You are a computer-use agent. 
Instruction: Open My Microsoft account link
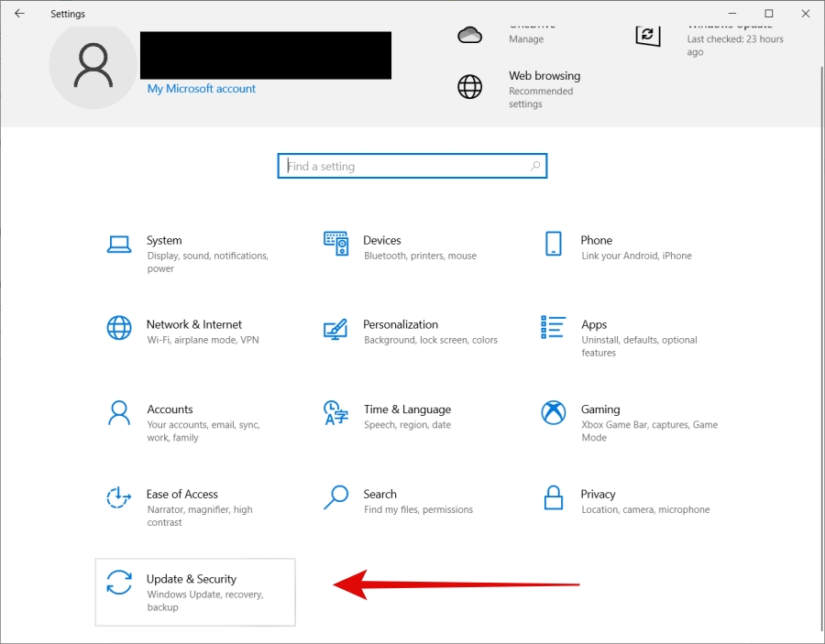202,89
